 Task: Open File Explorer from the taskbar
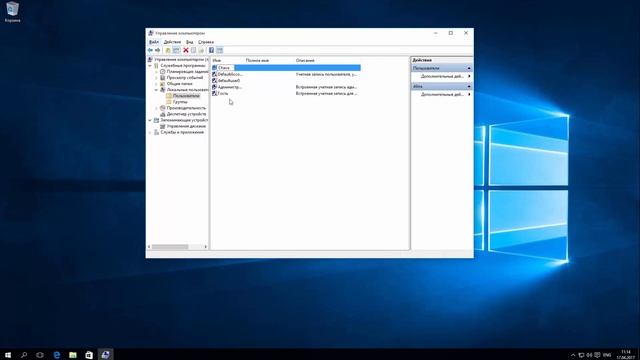(x=73, y=355)
